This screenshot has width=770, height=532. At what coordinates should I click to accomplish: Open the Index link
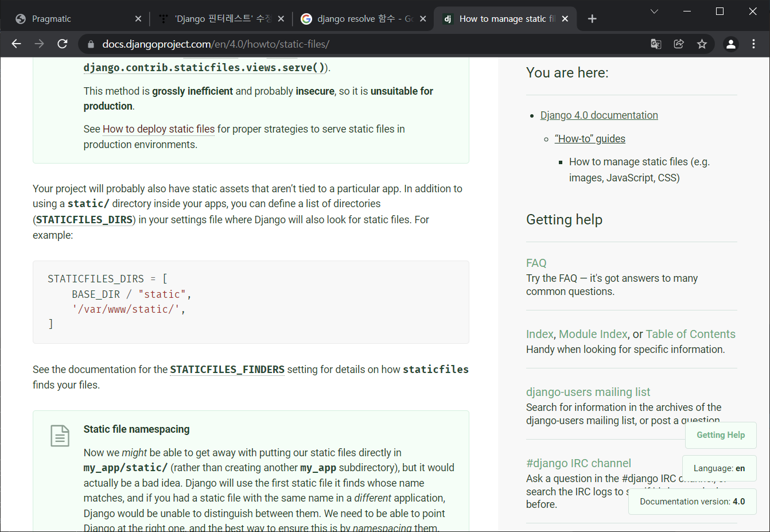coord(540,334)
